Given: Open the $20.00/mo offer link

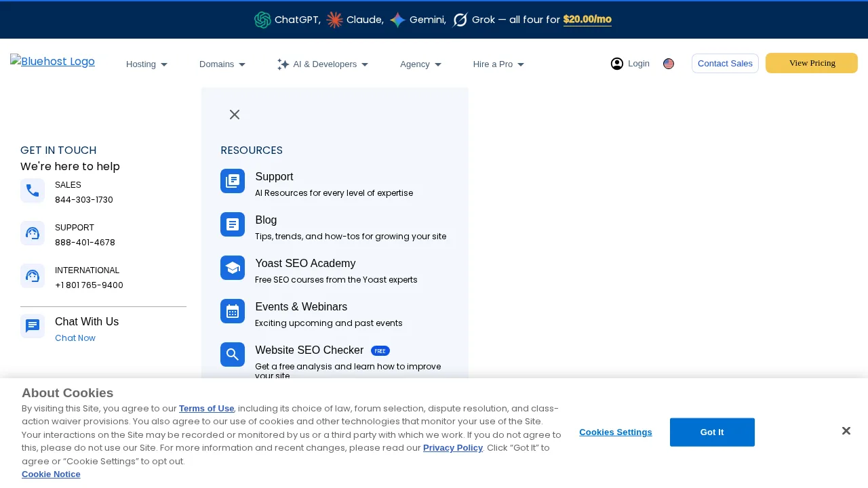Looking at the screenshot, I should pyautogui.click(x=587, y=20).
